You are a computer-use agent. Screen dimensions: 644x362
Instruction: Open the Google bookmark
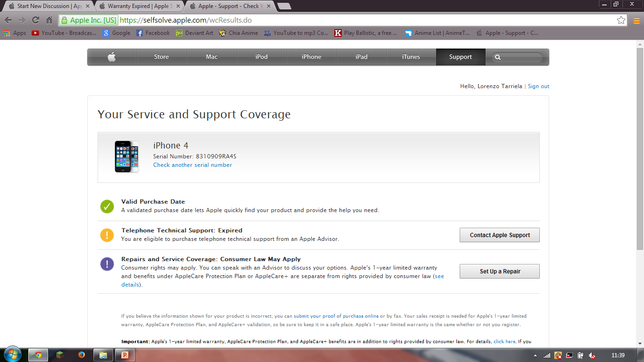(x=116, y=33)
